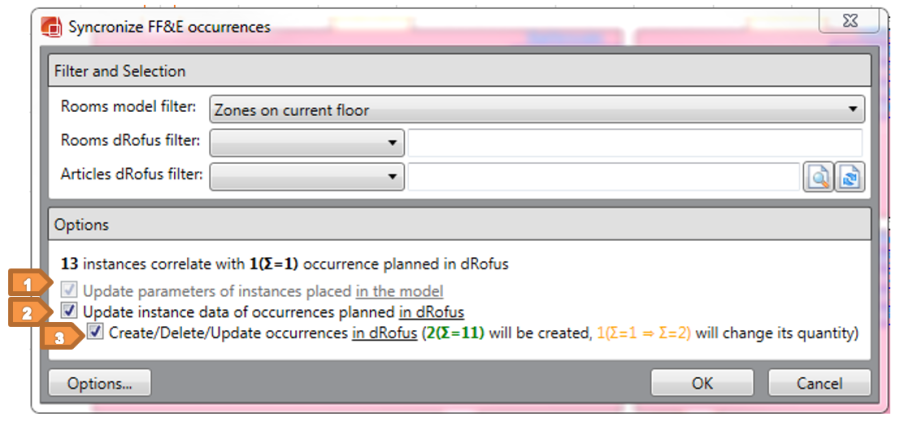Click the dRofus logo in title bar
This screenshot has height=421, width=900.
[52, 27]
